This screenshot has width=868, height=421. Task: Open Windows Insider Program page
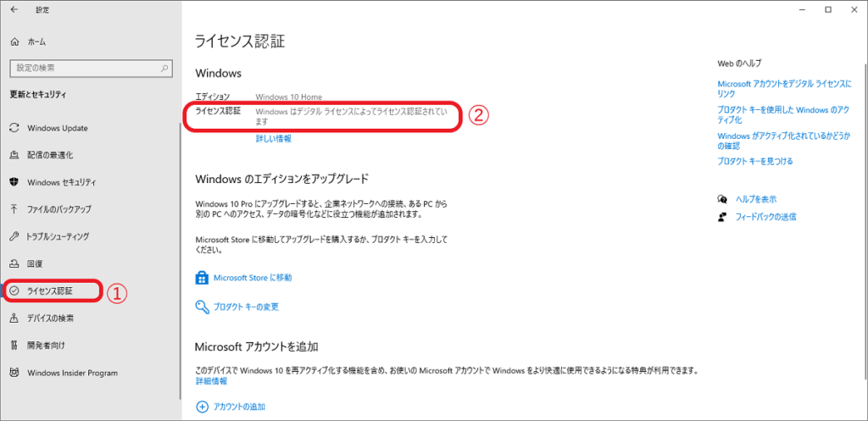pos(72,373)
